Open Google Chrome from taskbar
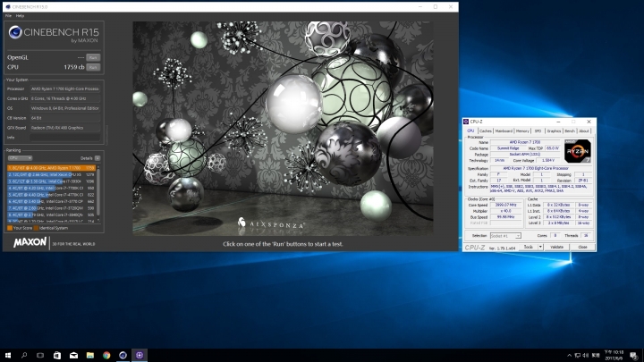The height and width of the screenshot is (362, 644). (106, 356)
